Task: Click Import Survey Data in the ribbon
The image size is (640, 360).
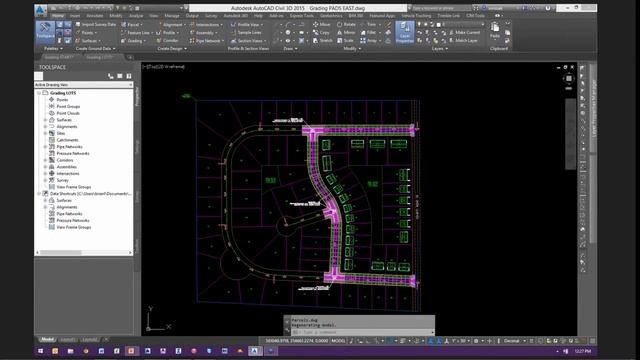Action: click(96, 24)
